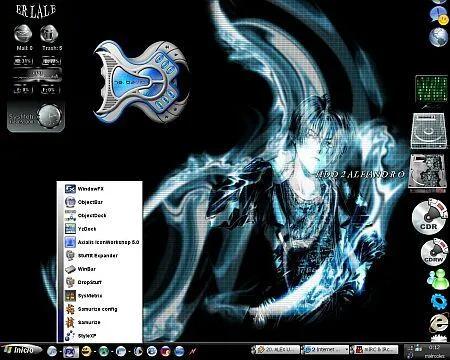Switch to the mIRC taskbar button
450x360 pixels.
coord(375,350)
